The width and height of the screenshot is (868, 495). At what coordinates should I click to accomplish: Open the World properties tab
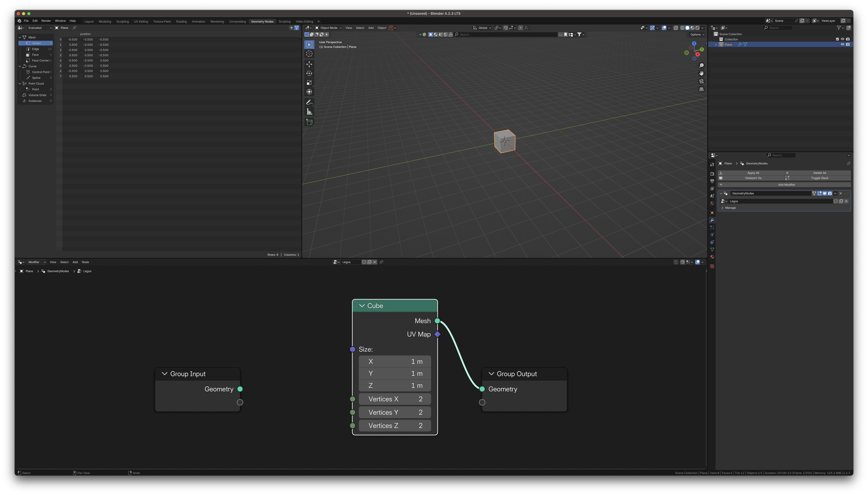pos(712,203)
